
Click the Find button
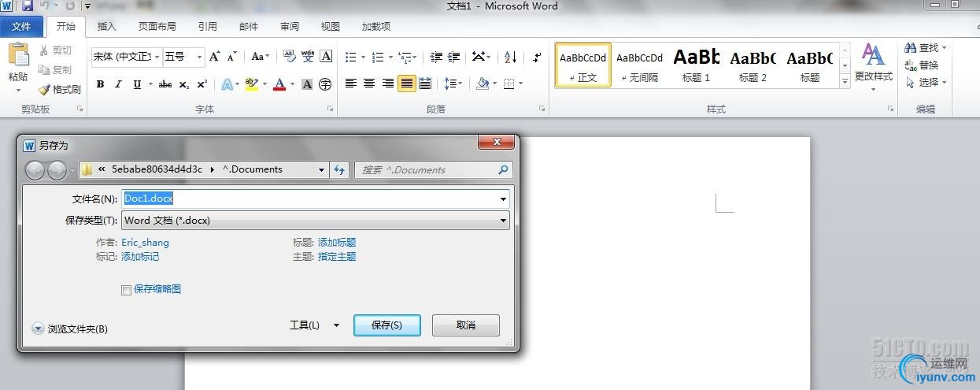[x=926, y=48]
